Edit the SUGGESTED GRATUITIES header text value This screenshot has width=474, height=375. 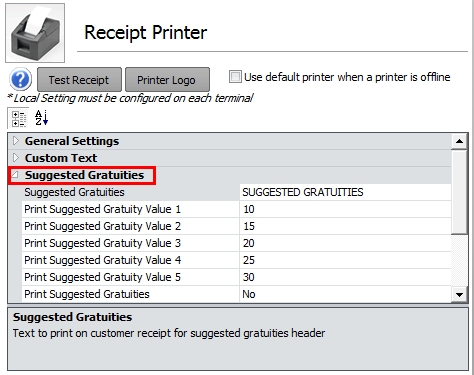pyautogui.click(x=345, y=192)
